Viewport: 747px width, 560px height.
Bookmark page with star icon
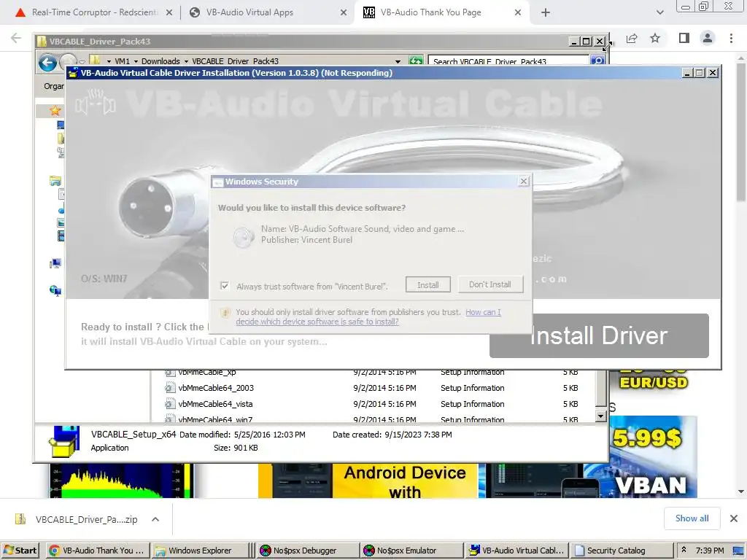pyautogui.click(x=655, y=38)
